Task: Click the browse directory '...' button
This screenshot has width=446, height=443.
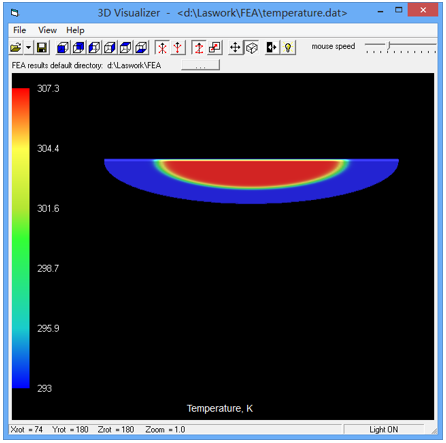Action: pyautogui.click(x=201, y=65)
